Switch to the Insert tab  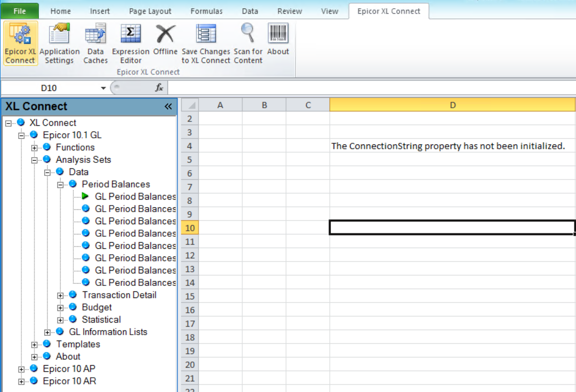point(100,11)
